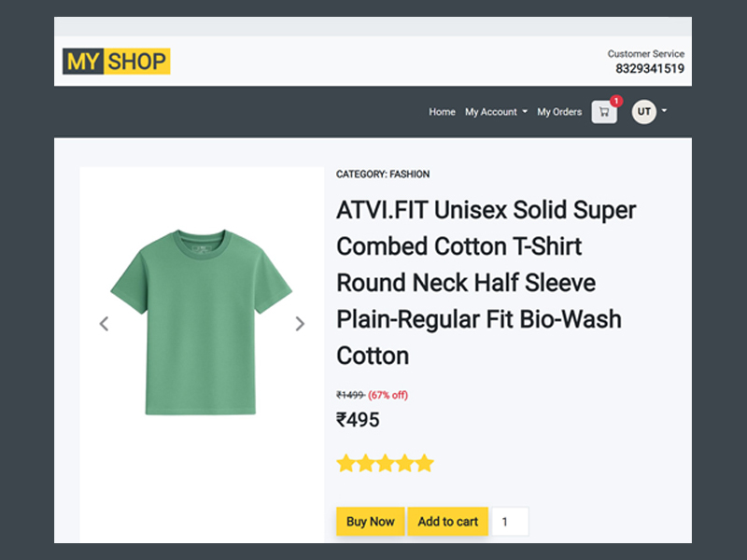Expand the user profile dropdown arrow
The image size is (747, 560).
click(x=664, y=111)
